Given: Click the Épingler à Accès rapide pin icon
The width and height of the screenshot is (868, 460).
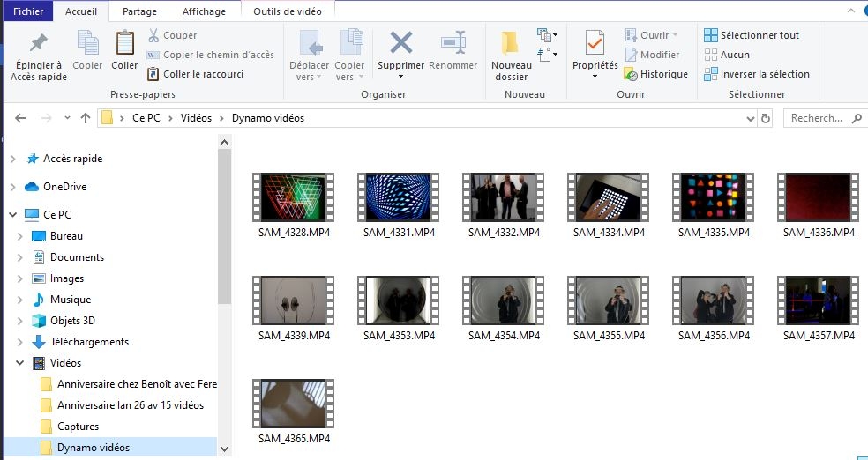Looking at the screenshot, I should tap(37, 43).
